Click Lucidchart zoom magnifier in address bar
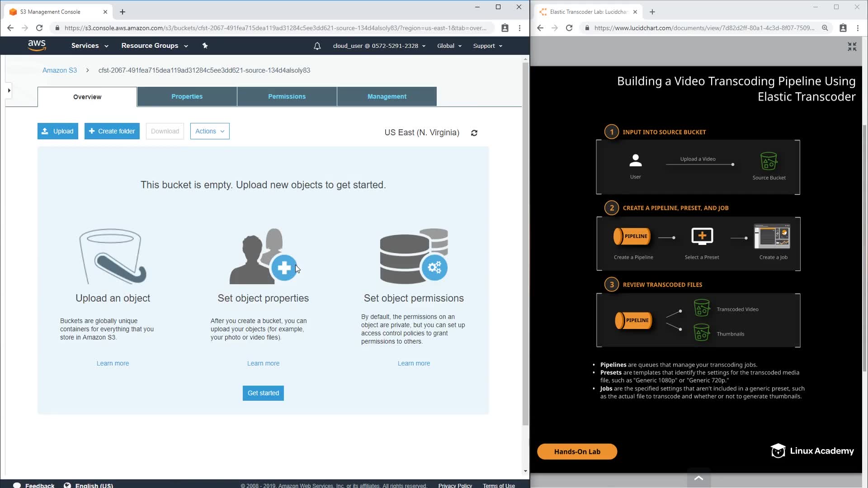The image size is (868, 488). 825,28
